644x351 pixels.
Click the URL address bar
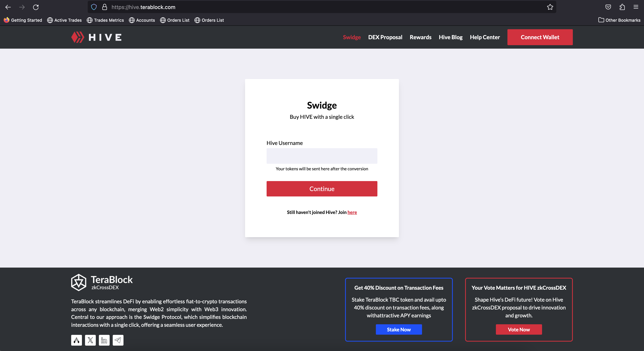point(322,7)
